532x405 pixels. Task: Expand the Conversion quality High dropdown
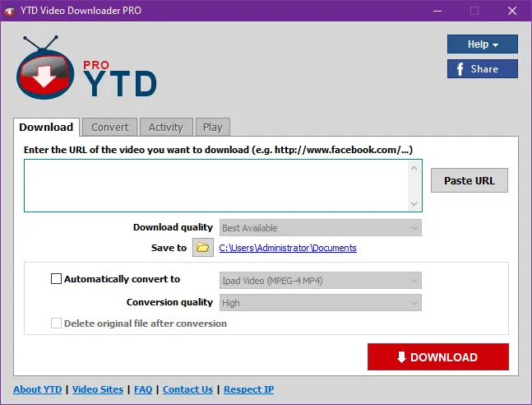(x=321, y=303)
